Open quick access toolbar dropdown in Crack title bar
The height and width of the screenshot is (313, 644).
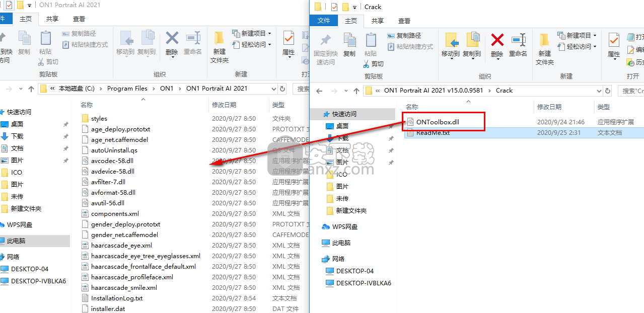(x=355, y=7)
